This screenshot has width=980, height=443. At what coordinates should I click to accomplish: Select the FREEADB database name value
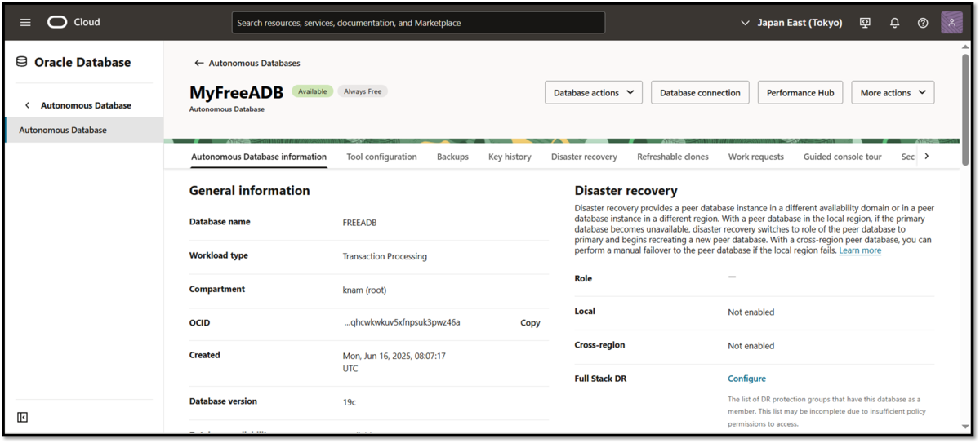point(359,223)
